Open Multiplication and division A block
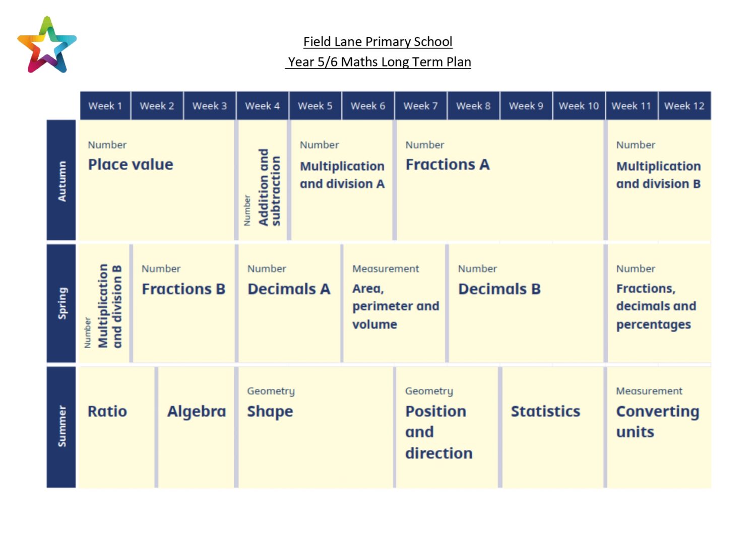The image size is (756, 534). (342, 180)
